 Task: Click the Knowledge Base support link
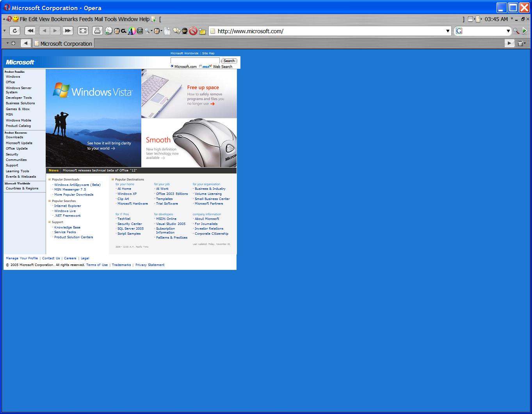67,227
